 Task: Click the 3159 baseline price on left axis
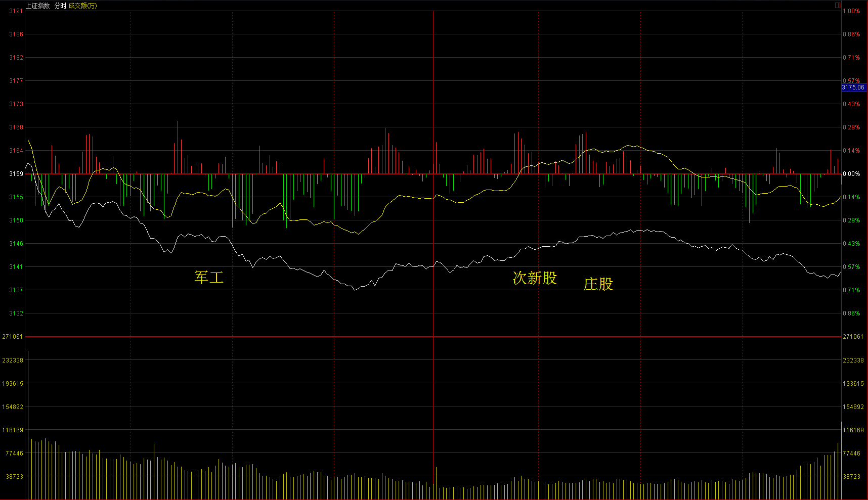[x=16, y=174]
